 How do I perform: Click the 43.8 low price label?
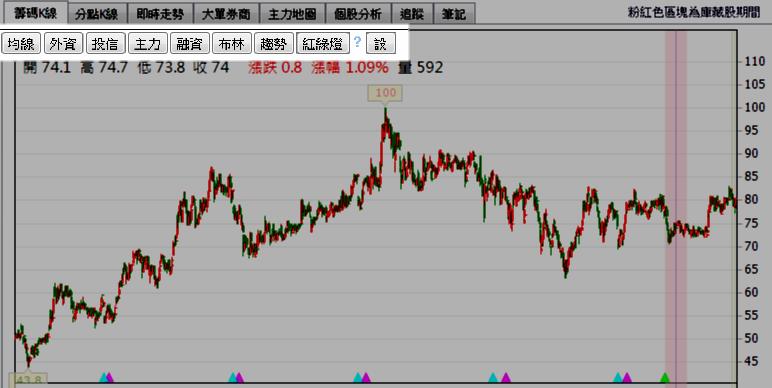pyautogui.click(x=29, y=379)
